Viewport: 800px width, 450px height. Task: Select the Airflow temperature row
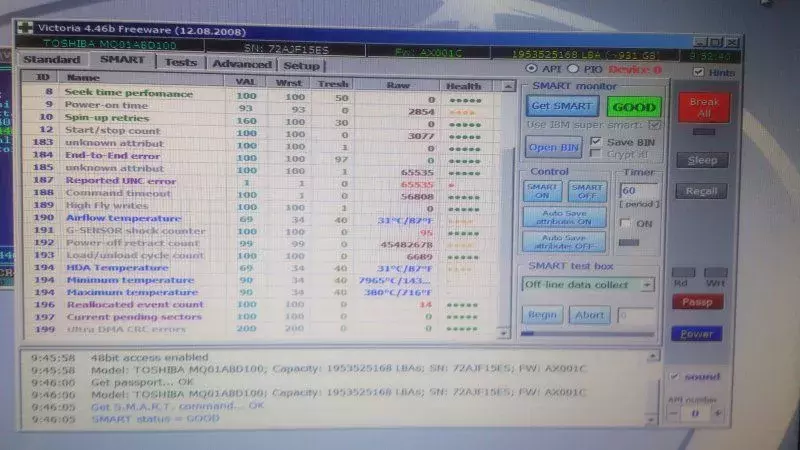coord(261,219)
